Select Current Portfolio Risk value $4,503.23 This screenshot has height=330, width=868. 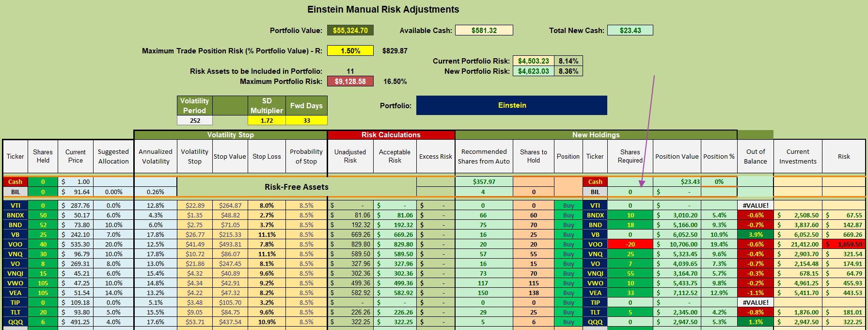click(x=533, y=61)
